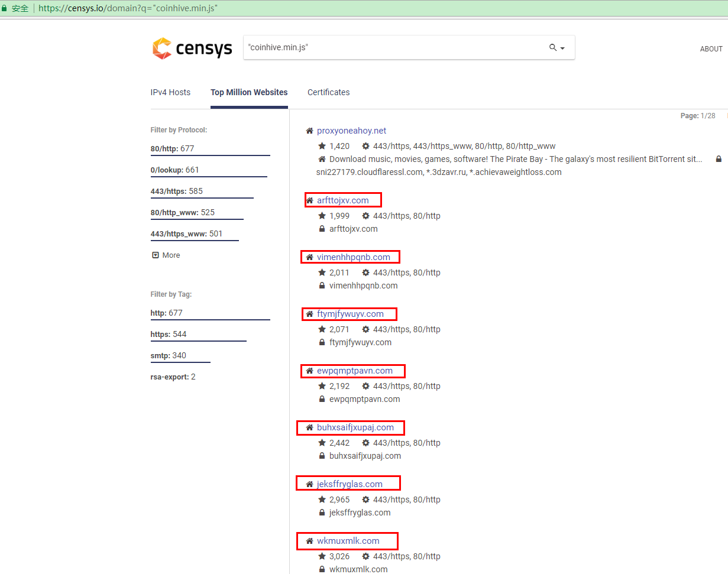Click the gear icon under arfttojxv.com
Viewport: 728px width, 574px height.
(366, 216)
